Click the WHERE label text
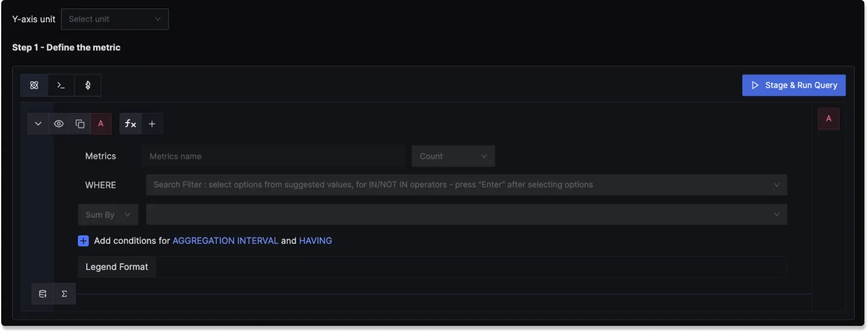 point(100,185)
